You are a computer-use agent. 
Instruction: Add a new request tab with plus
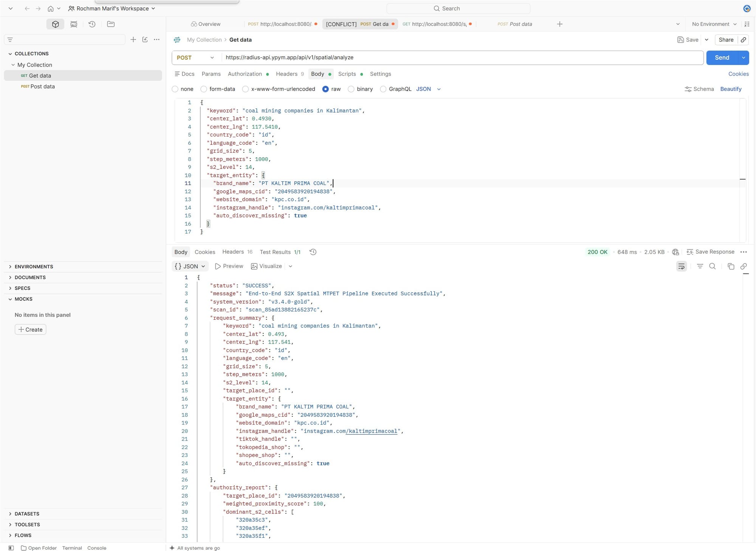(560, 24)
